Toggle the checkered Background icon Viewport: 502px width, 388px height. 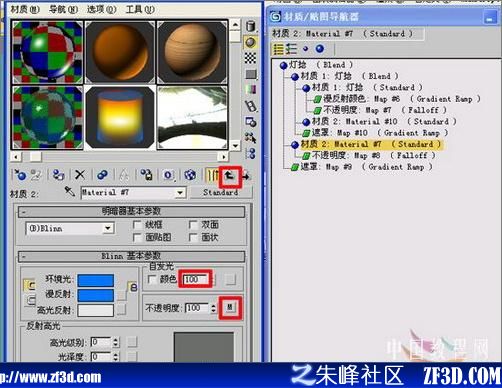tap(251, 58)
